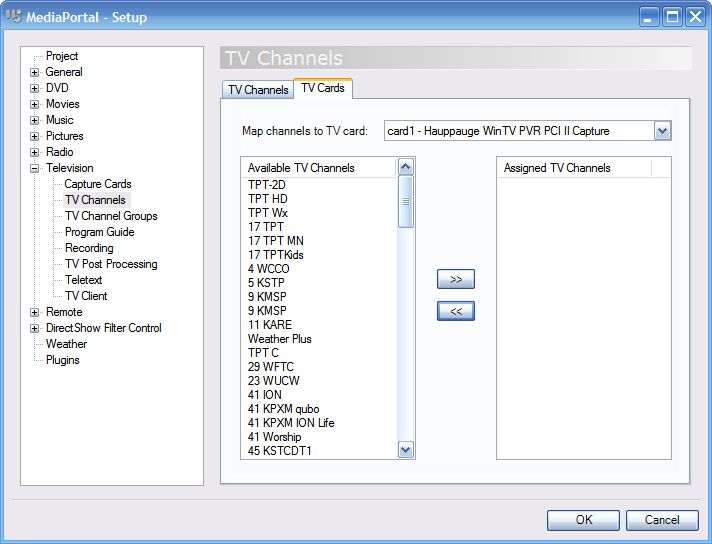
Task: Click the Available TV Channels scrollbar thumb
Action: pyautogui.click(x=405, y=202)
